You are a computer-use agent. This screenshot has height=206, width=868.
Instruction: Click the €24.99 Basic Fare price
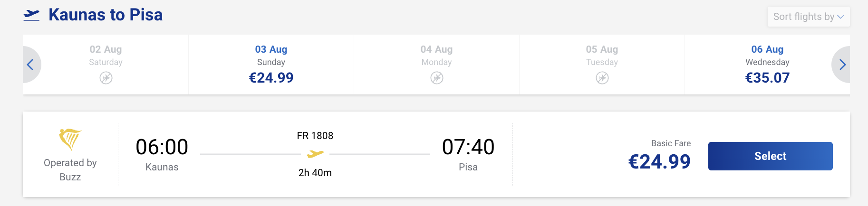[x=659, y=162]
